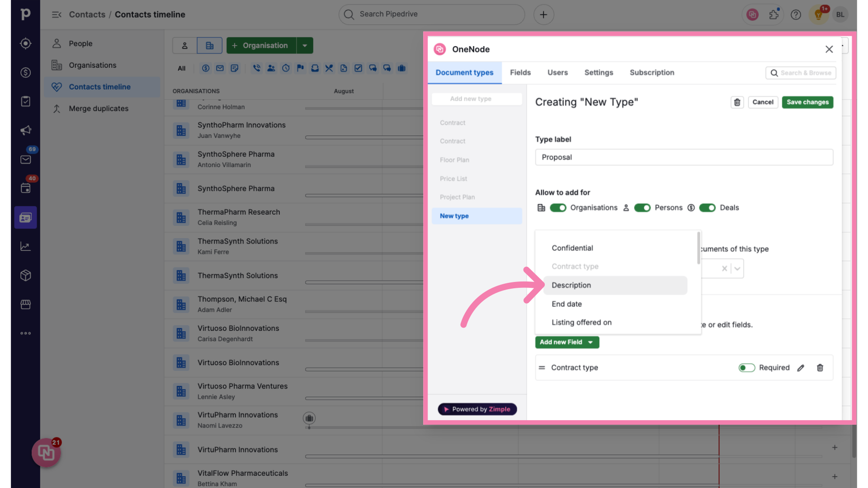
Task: Click the Pipedrive logo
Action: click(x=25, y=14)
